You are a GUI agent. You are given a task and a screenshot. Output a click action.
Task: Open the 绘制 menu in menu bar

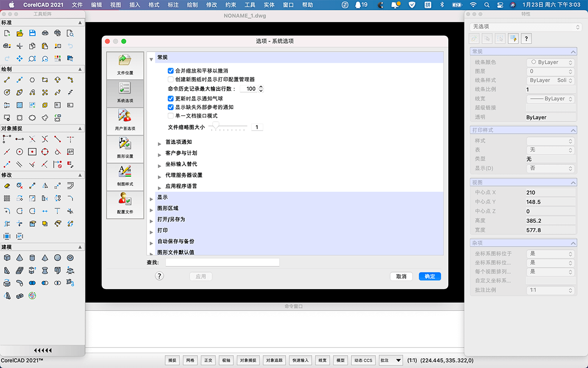pos(193,5)
